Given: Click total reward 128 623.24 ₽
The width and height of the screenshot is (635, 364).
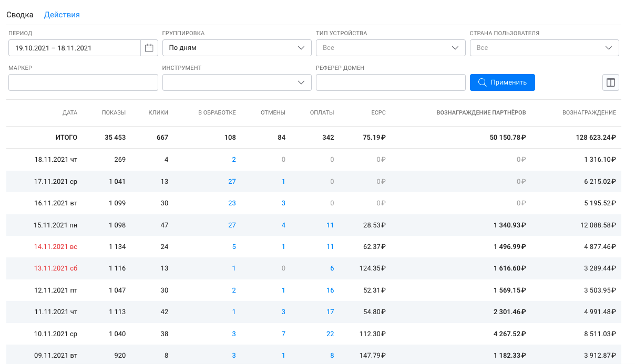Looking at the screenshot, I should [596, 138].
